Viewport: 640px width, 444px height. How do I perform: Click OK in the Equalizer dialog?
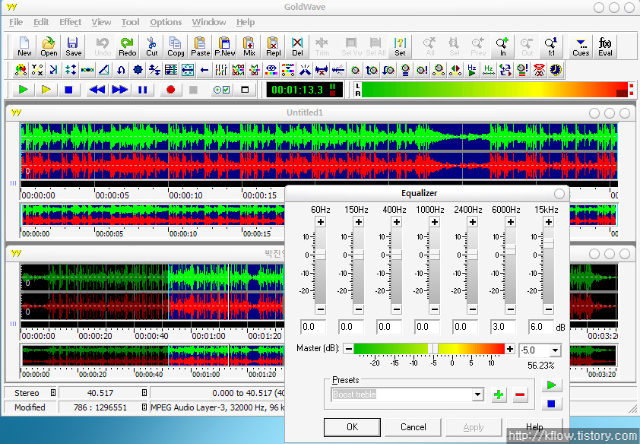(352, 427)
